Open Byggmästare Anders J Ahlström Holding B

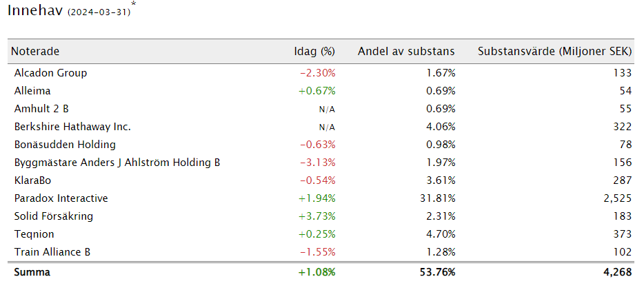click(117, 163)
